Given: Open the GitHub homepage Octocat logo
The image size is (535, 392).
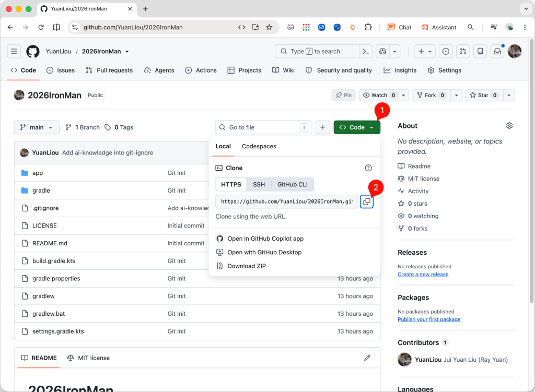Looking at the screenshot, I should (33, 52).
